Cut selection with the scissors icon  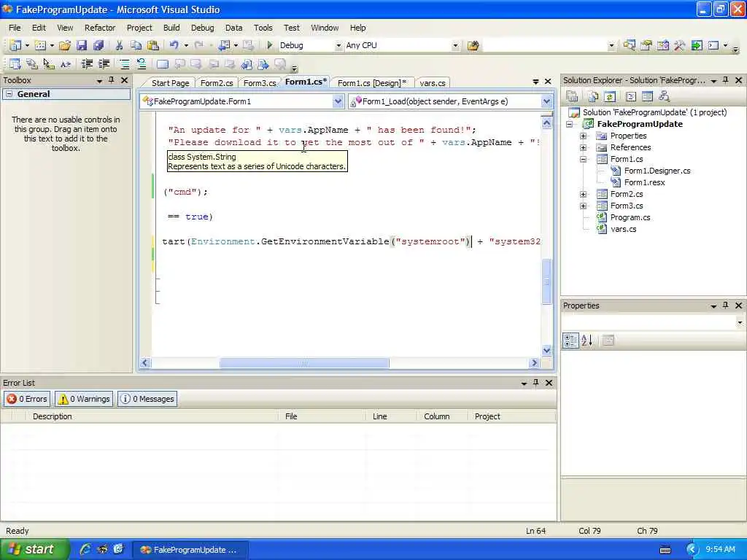point(119,45)
